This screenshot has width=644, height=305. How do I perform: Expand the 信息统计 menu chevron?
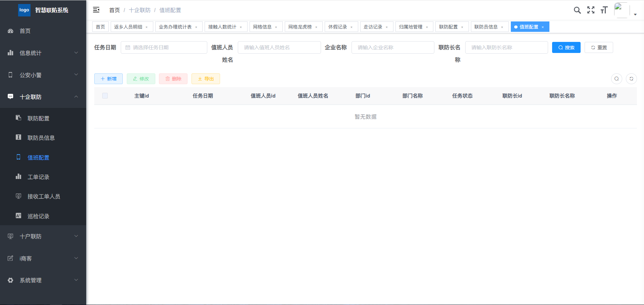(x=76, y=53)
